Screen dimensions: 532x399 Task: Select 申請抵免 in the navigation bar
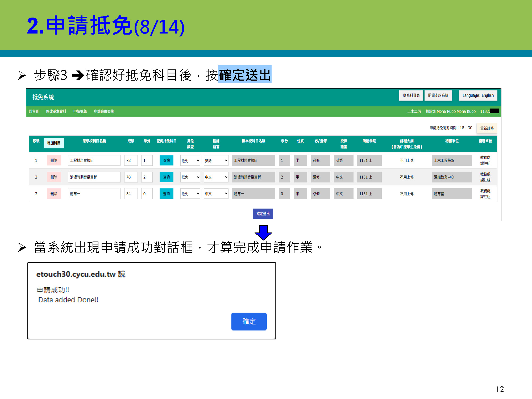80,111
